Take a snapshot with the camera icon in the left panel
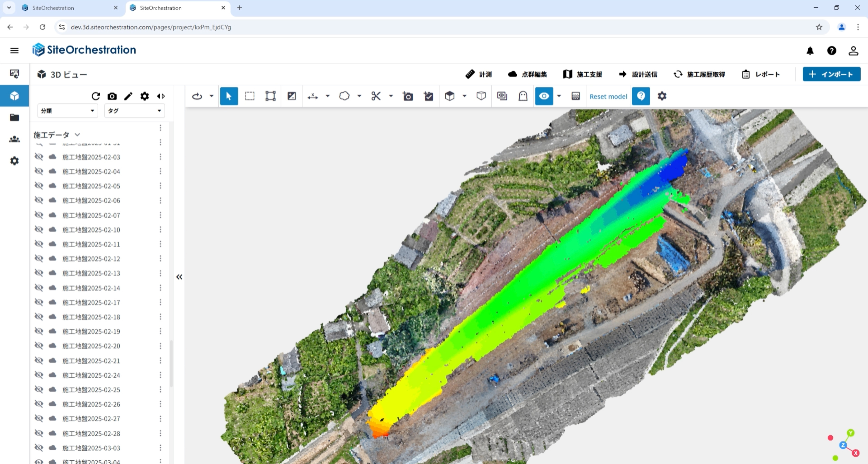This screenshot has width=868, height=464. [112, 96]
